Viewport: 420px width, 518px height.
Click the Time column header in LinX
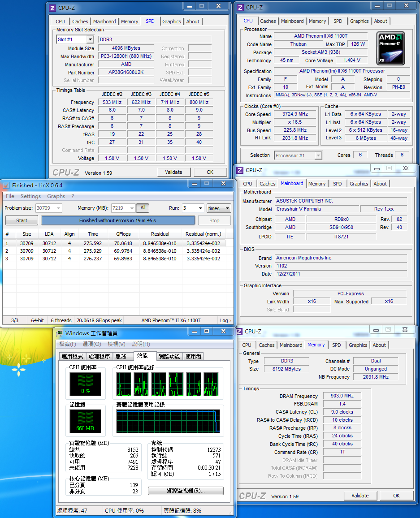coord(93,234)
